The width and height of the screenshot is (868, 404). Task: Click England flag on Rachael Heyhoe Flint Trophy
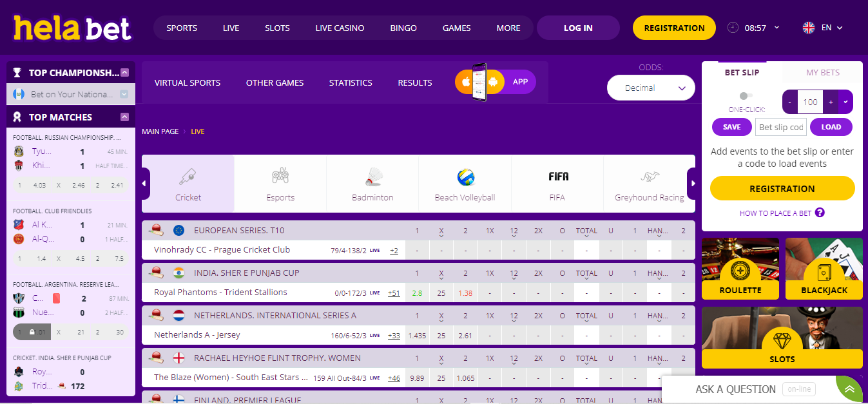[179, 358]
